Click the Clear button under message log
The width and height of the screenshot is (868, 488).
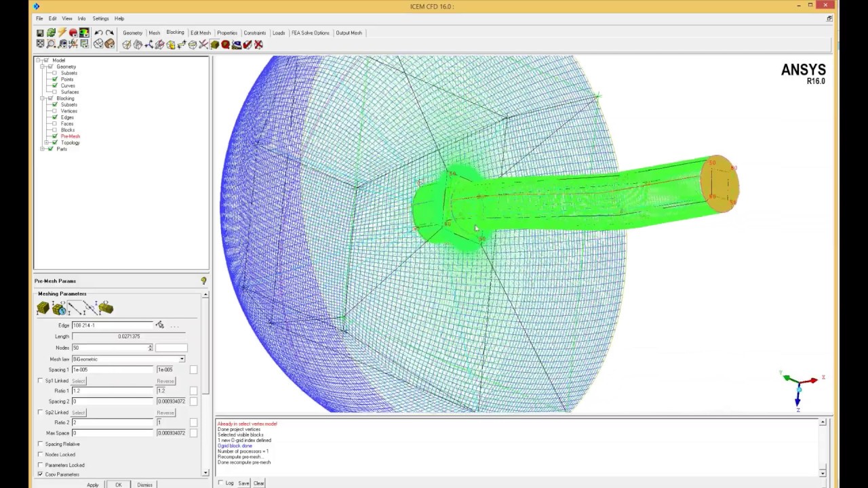coord(259,483)
